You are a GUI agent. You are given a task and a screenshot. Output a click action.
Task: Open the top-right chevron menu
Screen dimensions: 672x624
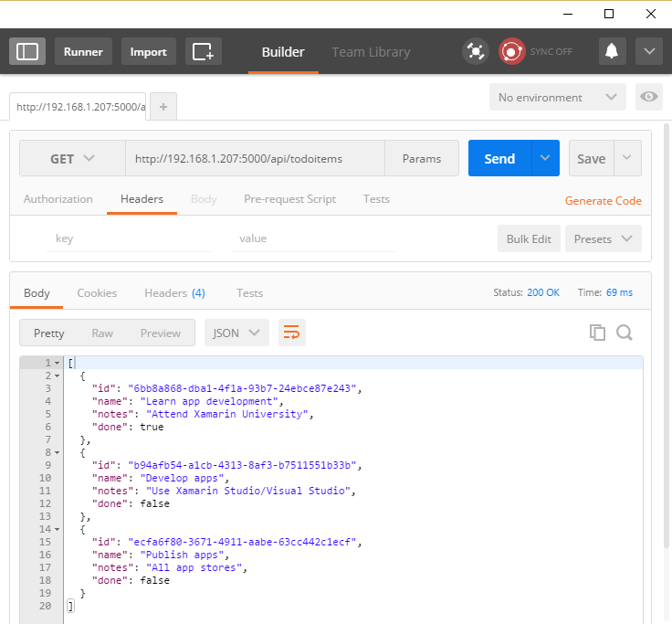[649, 51]
